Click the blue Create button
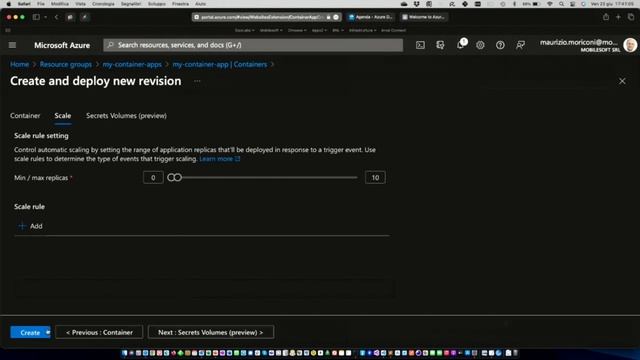The image size is (640, 360). 30,333
